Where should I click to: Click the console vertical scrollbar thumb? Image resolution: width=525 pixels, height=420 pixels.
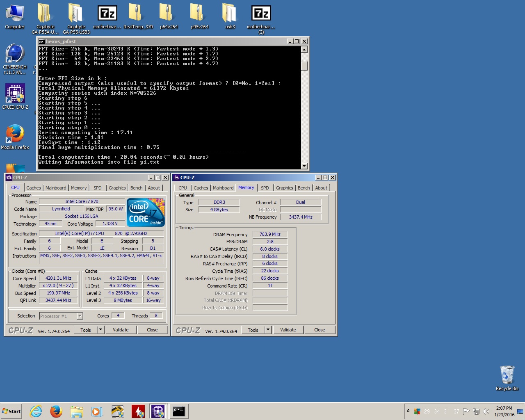coord(304,66)
